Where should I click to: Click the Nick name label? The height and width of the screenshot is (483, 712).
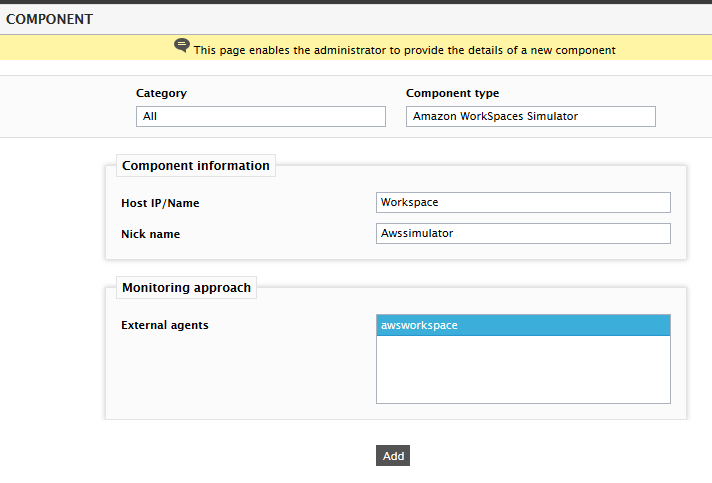point(151,234)
